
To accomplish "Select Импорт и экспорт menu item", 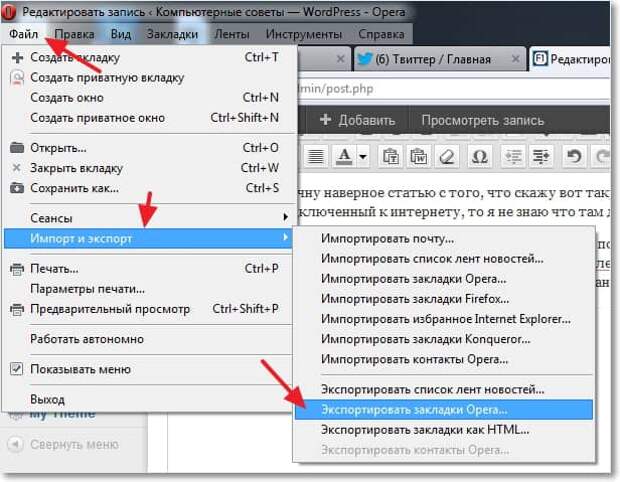I will coord(148,238).
